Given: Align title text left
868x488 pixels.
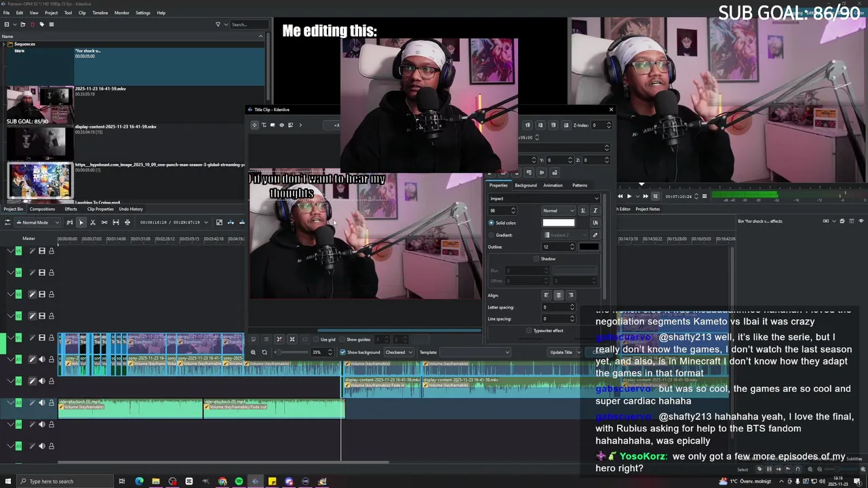Looking at the screenshot, I should (x=546, y=295).
